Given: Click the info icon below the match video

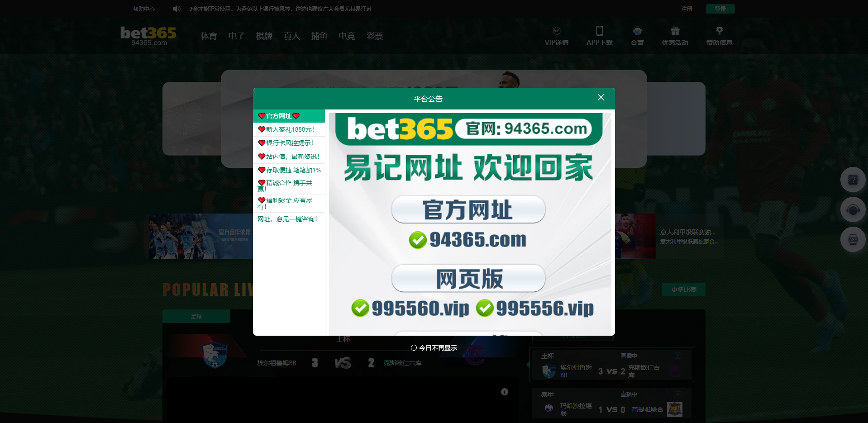Looking at the screenshot, I should coord(505,392).
